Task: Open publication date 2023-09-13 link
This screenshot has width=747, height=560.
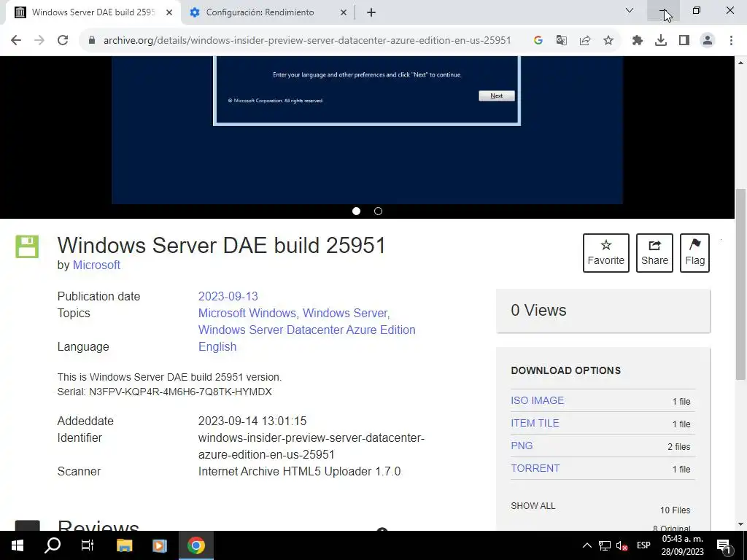Action: [228, 296]
